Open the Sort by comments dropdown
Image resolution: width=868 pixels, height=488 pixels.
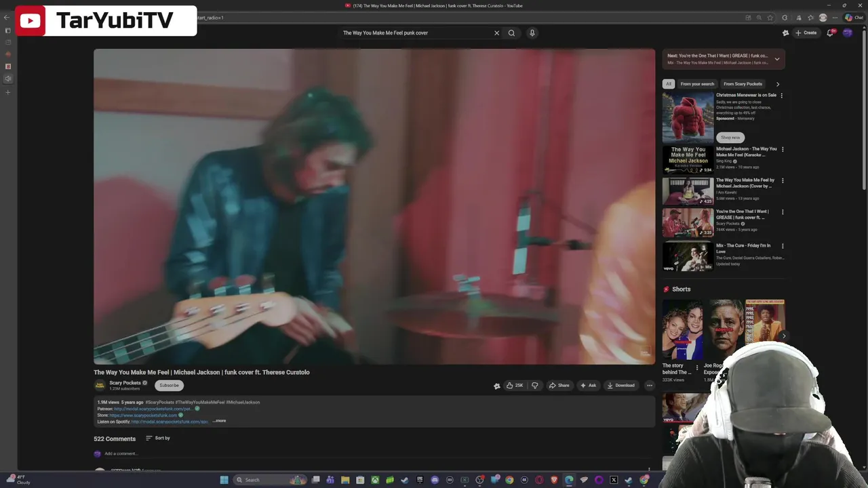(158, 438)
